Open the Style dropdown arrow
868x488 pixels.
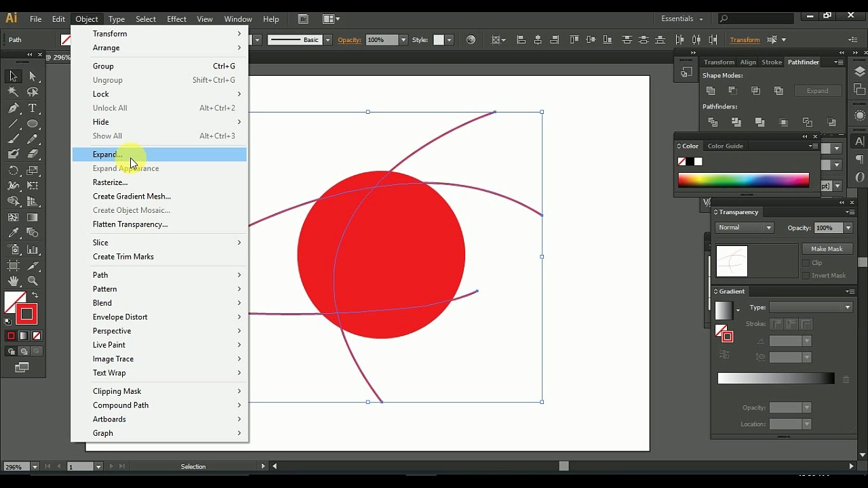pyautogui.click(x=449, y=40)
